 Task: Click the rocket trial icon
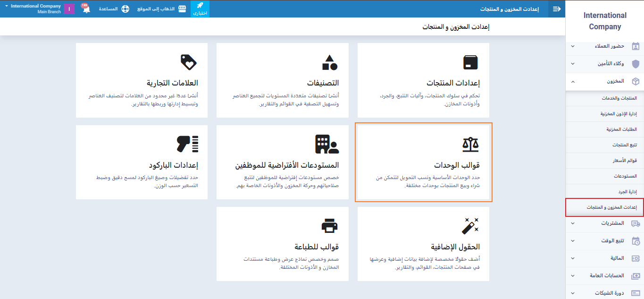tap(200, 6)
